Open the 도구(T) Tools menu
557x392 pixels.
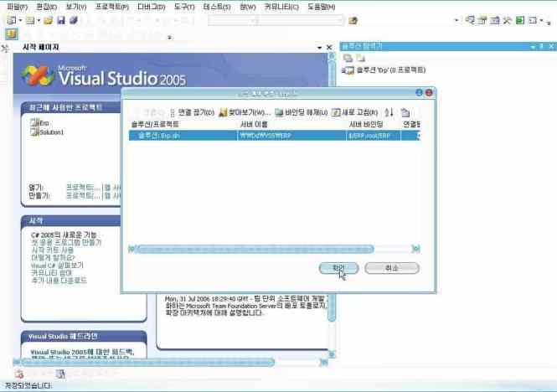tap(184, 7)
